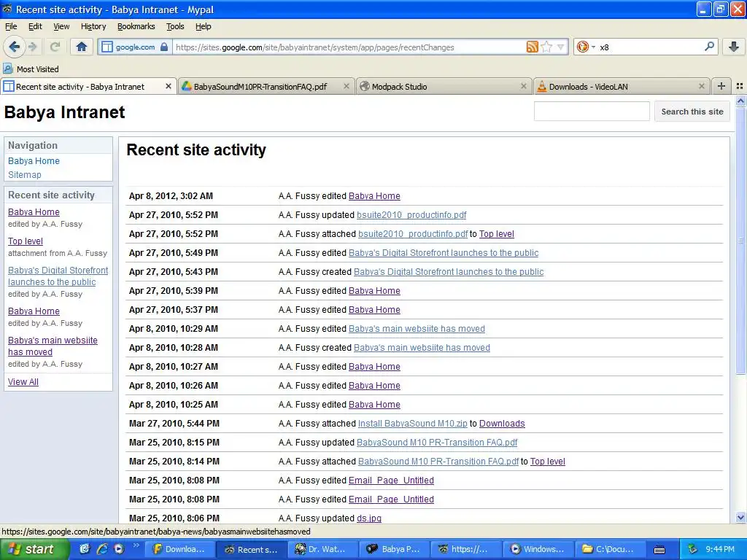The width and height of the screenshot is (747, 560).
Task: Click the magnifier search icon
Action: point(709,46)
